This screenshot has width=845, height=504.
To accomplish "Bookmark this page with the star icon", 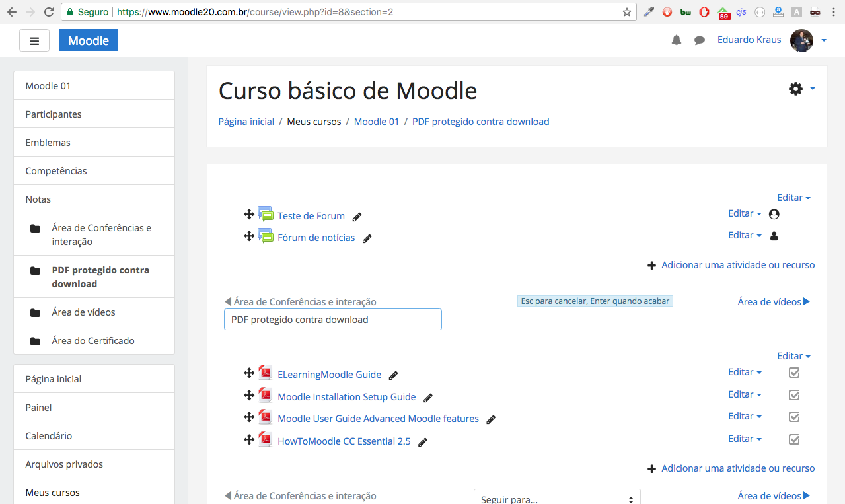I will [x=627, y=12].
